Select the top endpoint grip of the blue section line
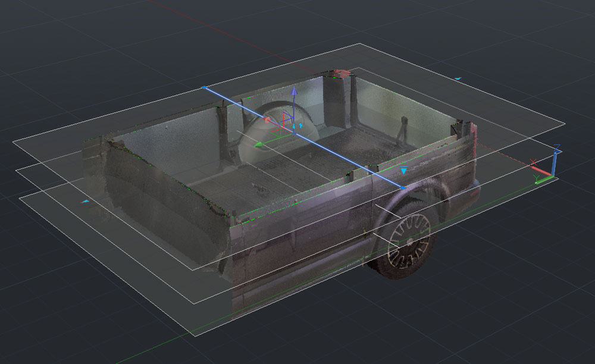595x364 pixels. [203, 87]
